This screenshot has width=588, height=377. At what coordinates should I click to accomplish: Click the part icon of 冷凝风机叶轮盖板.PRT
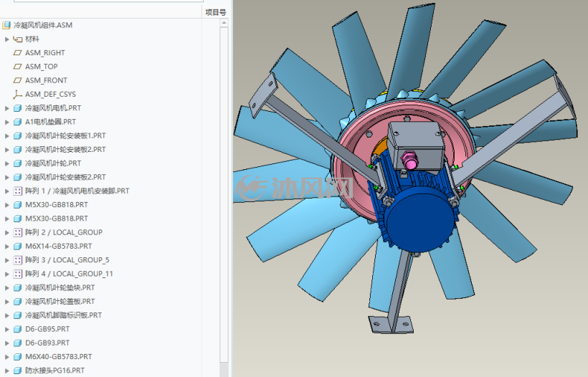(x=18, y=302)
